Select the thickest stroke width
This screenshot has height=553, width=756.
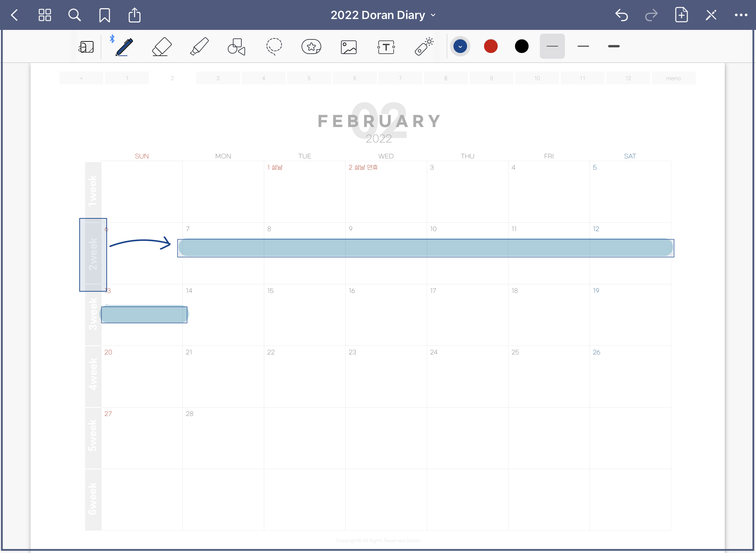[x=614, y=46]
